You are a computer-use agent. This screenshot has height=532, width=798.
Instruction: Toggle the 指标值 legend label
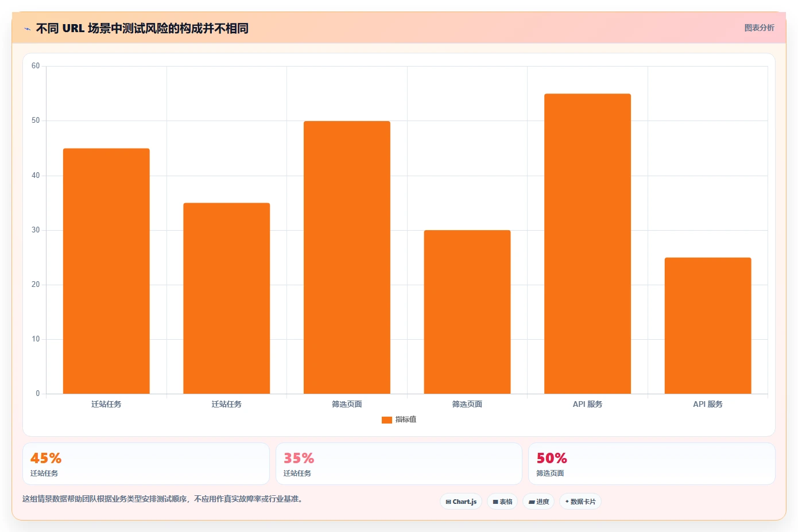(x=406, y=420)
